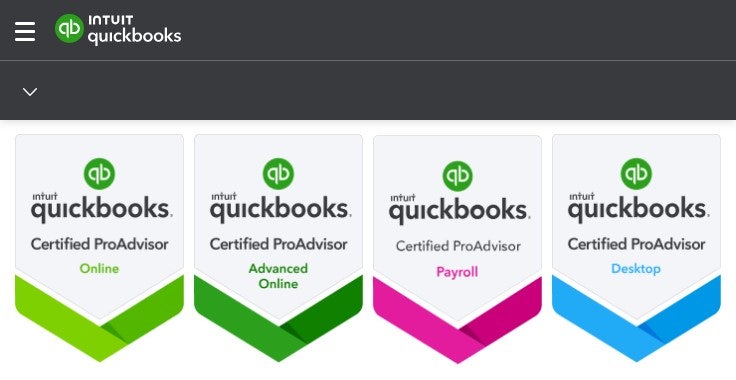Select the "Advanced Online" label text

278,276
